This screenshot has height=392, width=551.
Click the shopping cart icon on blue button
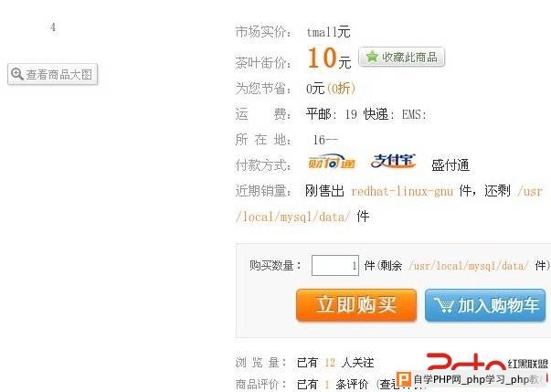click(443, 304)
